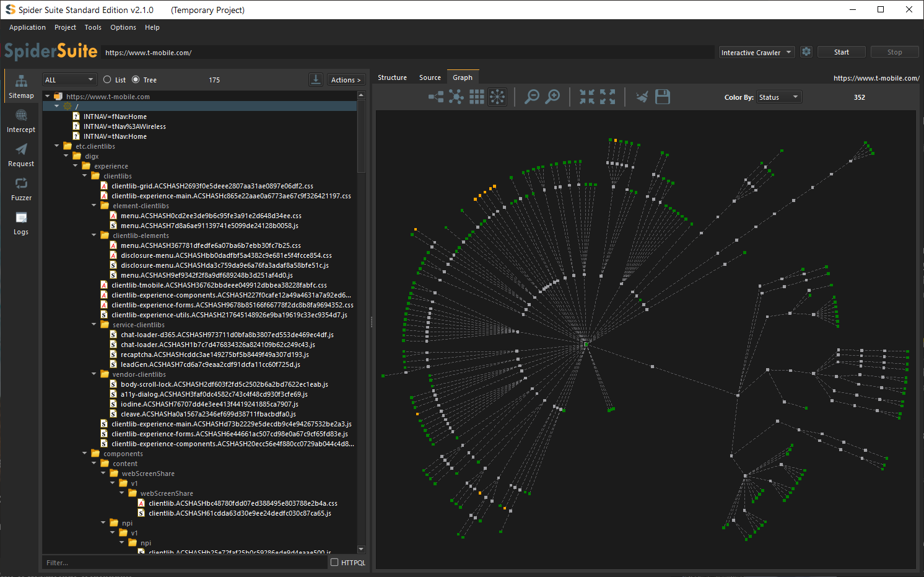Open the Intercept panel
The image size is (924, 577).
[x=21, y=120]
